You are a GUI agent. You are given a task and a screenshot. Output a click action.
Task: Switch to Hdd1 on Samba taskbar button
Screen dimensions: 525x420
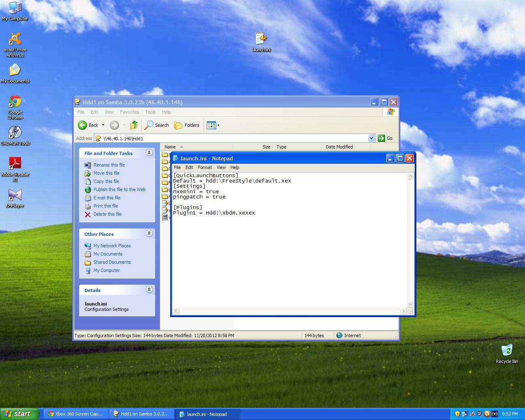[141, 414]
